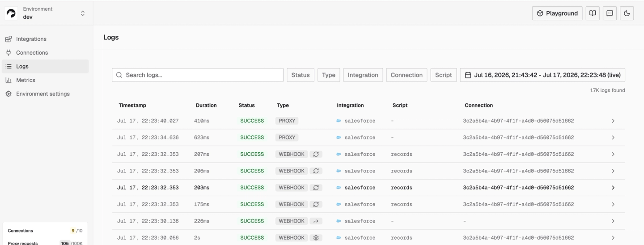This screenshot has height=245, width=644.
Task: Click the Proxy requests usage row
Action: (45, 243)
